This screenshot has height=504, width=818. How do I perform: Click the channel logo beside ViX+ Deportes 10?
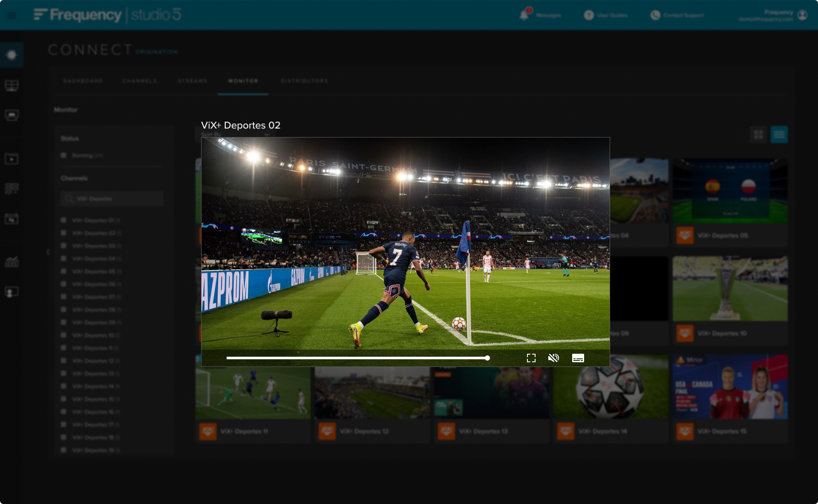click(685, 333)
